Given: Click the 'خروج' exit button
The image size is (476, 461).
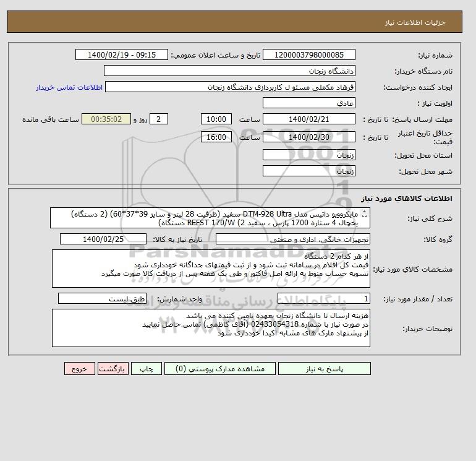Looking at the screenshot, I should (x=80, y=369).
